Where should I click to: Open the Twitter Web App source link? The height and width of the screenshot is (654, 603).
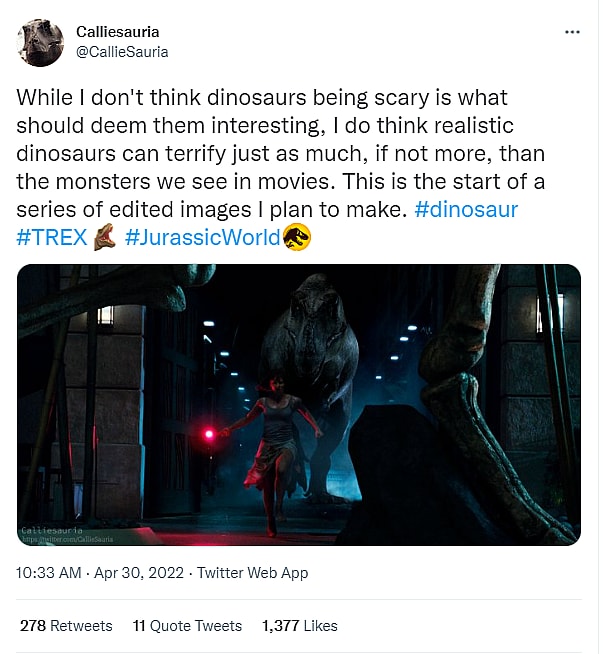pyautogui.click(x=252, y=573)
